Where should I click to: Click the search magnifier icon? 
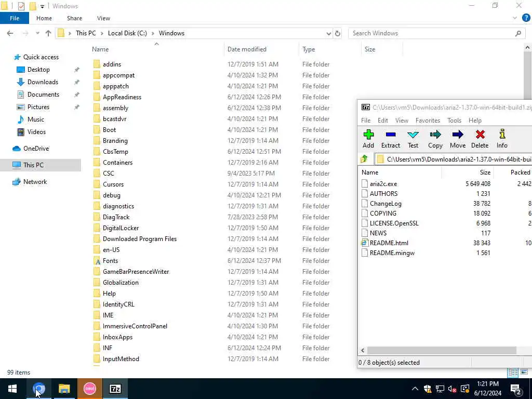click(x=518, y=33)
